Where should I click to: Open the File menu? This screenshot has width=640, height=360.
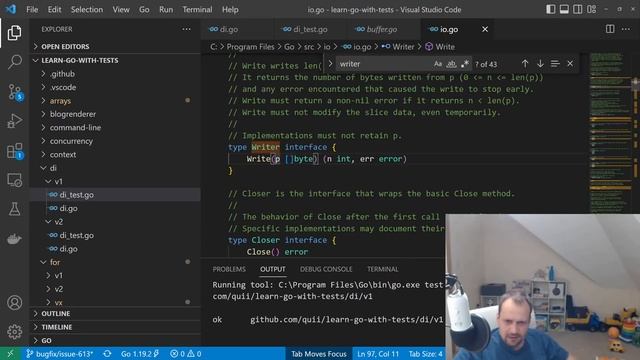coord(32,9)
